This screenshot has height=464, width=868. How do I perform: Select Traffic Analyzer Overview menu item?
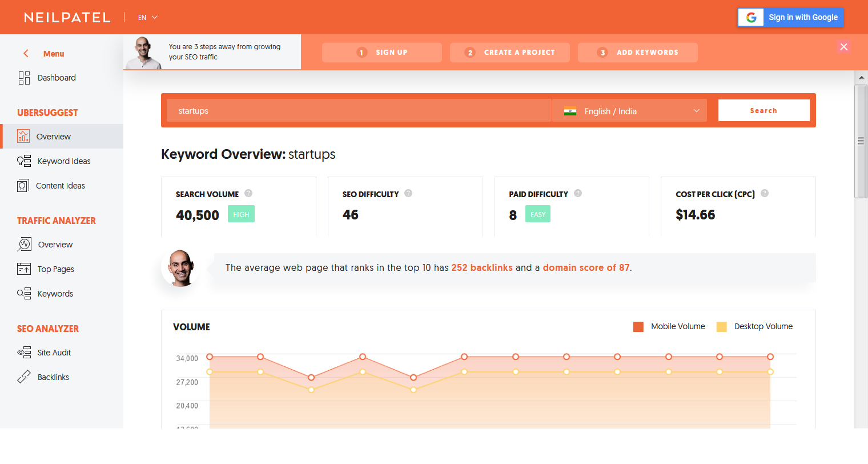click(55, 245)
